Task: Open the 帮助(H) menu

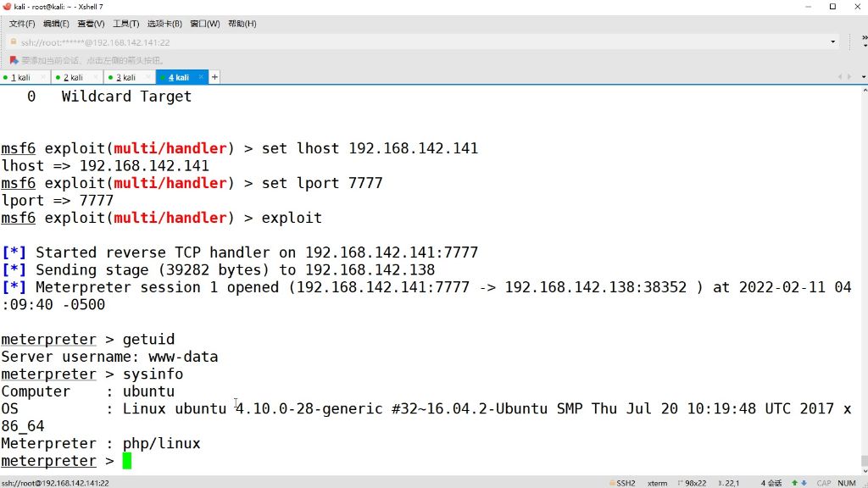Action: [x=242, y=24]
